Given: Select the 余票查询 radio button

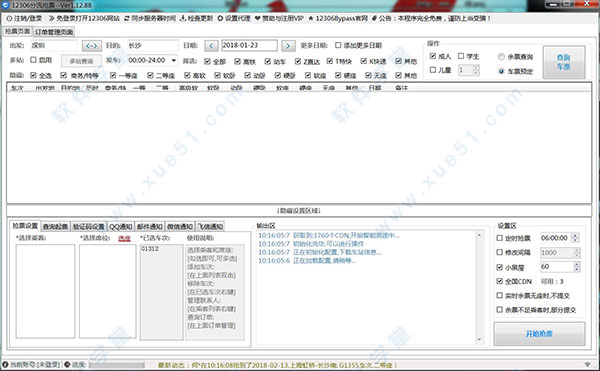Looking at the screenshot, I should tap(501, 57).
